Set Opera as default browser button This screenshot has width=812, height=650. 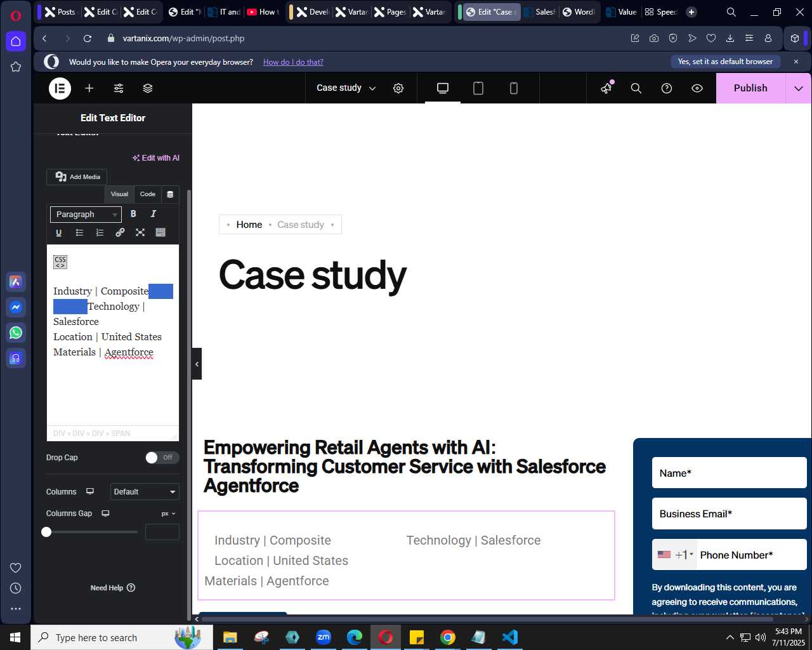pyautogui.click(x=725, y=62)
